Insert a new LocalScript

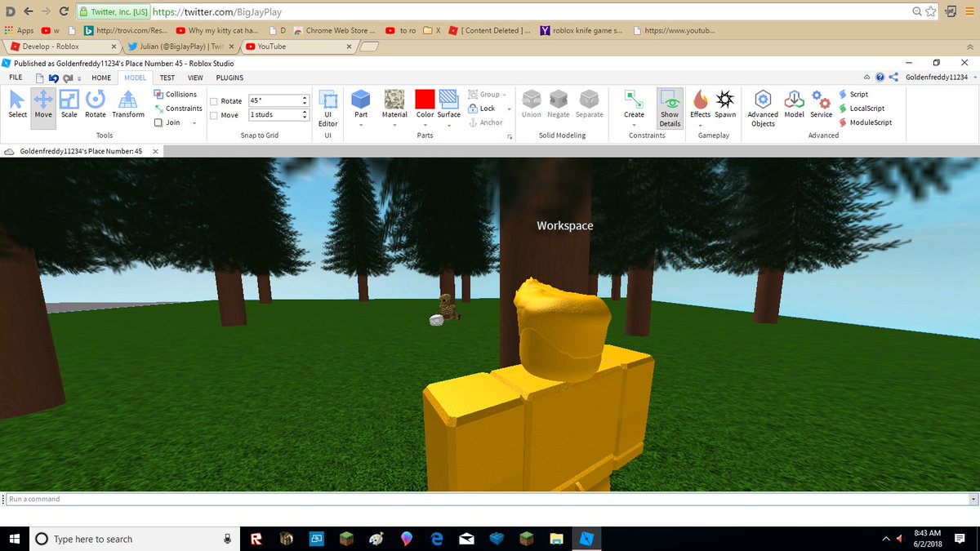[862, 108]
